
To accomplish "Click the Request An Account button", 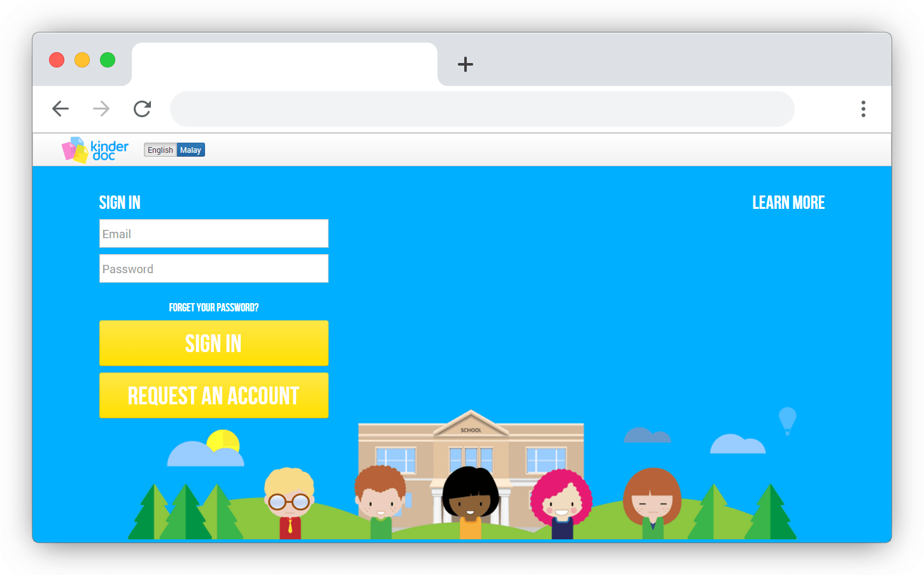I will (x=214, y=395).
